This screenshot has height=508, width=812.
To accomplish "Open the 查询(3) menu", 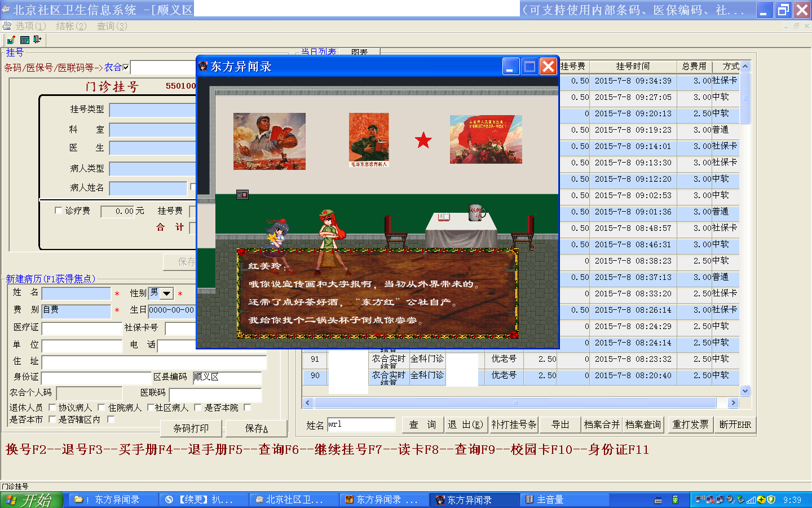I will point(112,26).
